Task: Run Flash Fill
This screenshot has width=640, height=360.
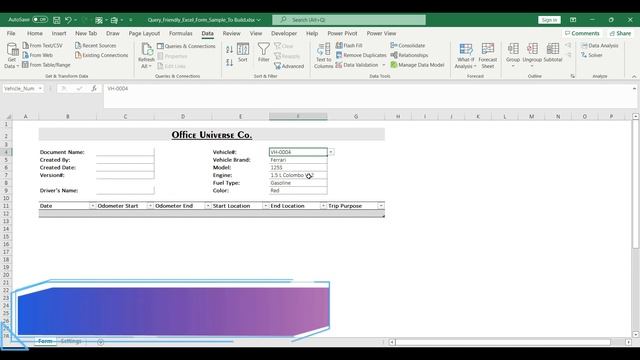Action: click(x=349, y=45)
